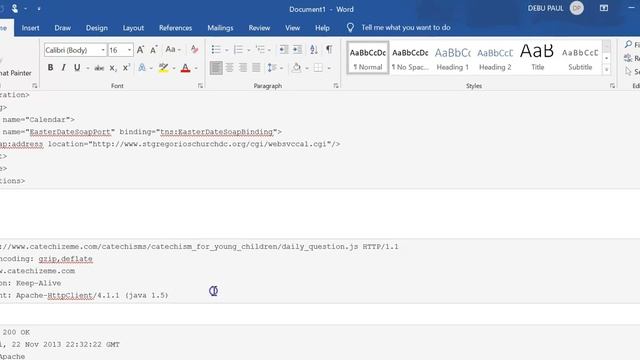Image resolution: width=640 pixels, height=360 pixels.
Task: Open line and paragraph spacing
Action: (272, 68)
